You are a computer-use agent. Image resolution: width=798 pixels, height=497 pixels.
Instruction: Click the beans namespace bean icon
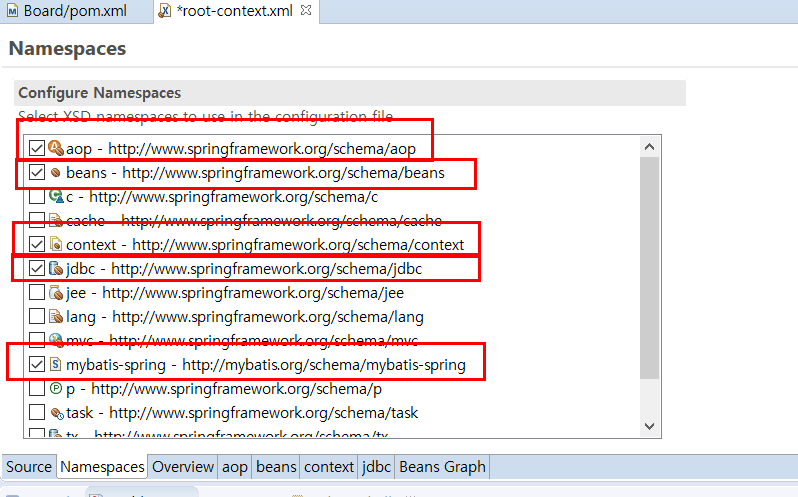[55, 172]
